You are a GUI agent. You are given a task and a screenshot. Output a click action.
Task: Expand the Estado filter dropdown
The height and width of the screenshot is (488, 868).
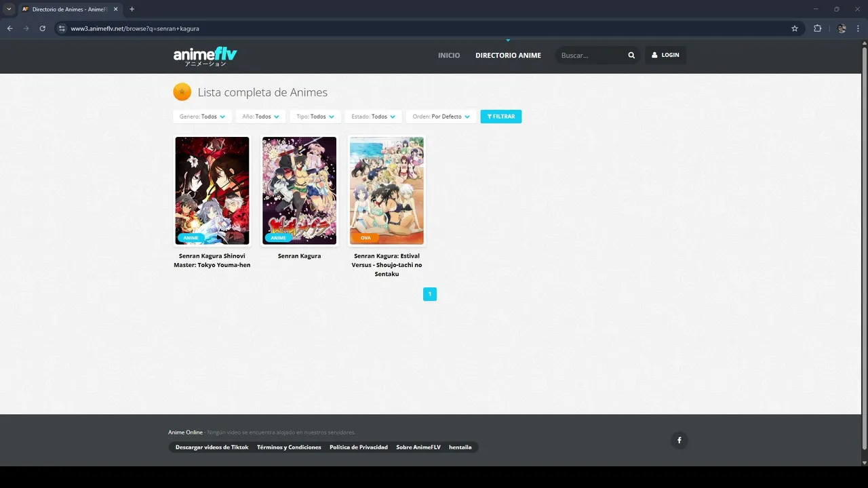click(x=373, y=117)
